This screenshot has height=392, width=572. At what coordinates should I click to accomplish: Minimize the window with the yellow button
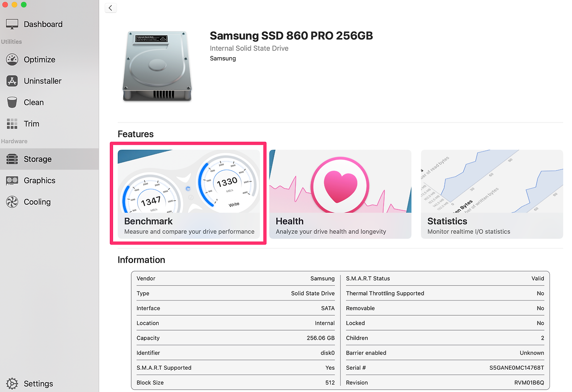pos(14,4)
